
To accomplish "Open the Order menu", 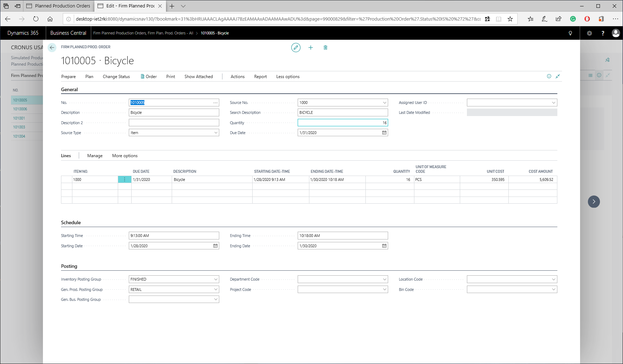I will (x=149, y=77).
